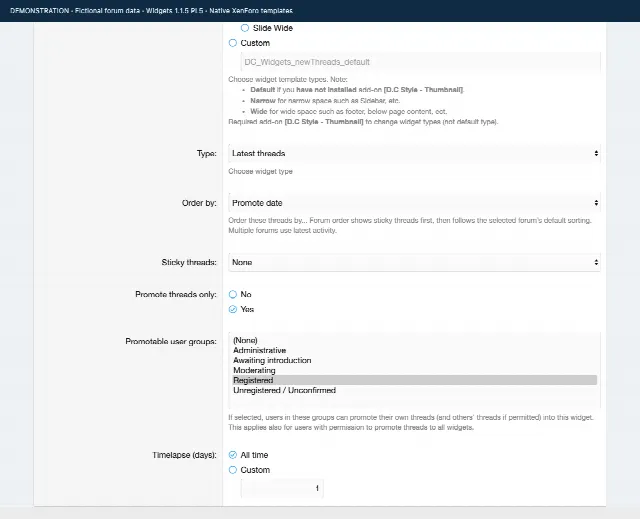Select the highlighted Registered user group
The image size is (640, 519).
coord(415,380)
